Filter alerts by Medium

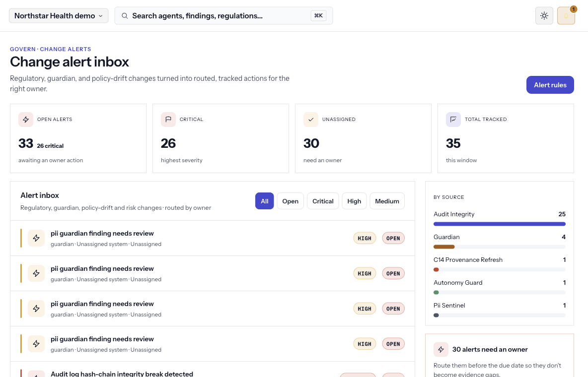(387, 201)
